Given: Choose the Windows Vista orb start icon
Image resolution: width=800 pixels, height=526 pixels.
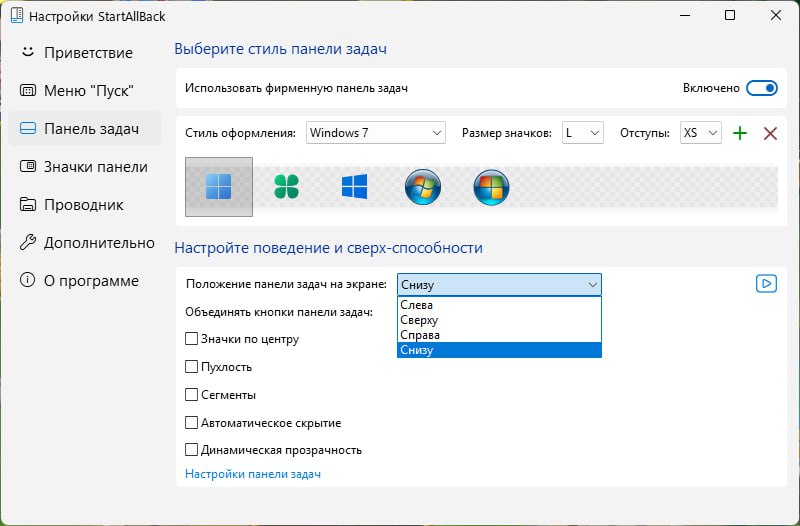Looking at the screenshot, I should click(x=491, y=187).
